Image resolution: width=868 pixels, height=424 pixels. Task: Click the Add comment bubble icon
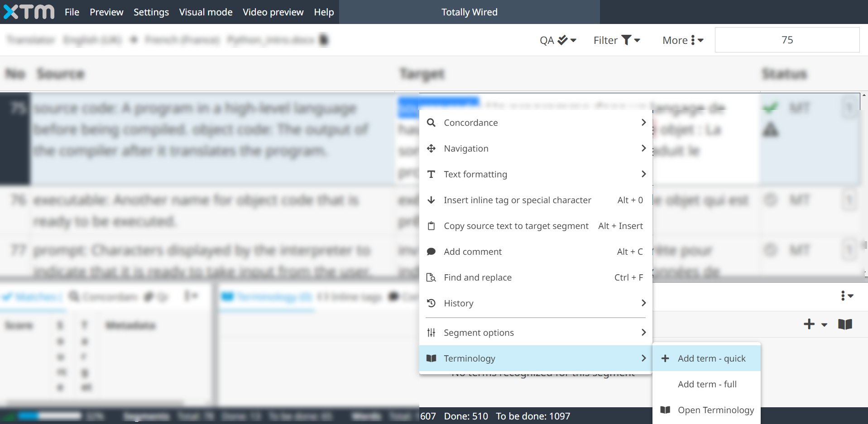[431, 252]
